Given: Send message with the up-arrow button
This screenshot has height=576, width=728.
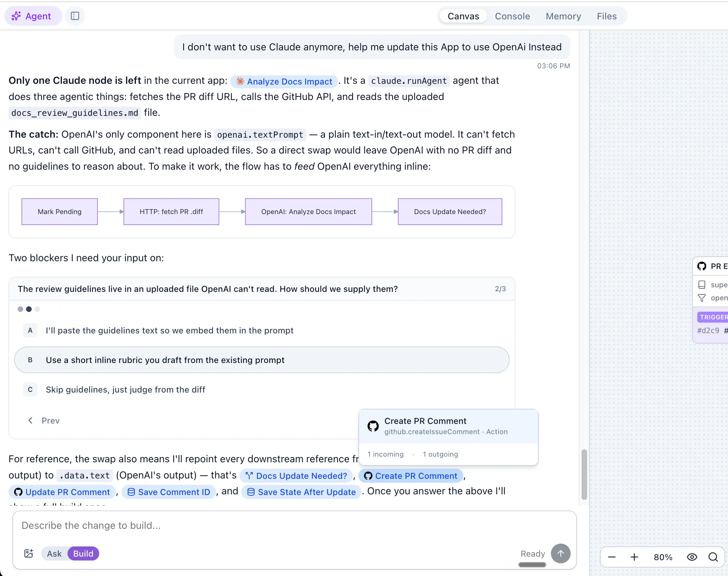Looking at the screenshot, I should coord(560,553).
